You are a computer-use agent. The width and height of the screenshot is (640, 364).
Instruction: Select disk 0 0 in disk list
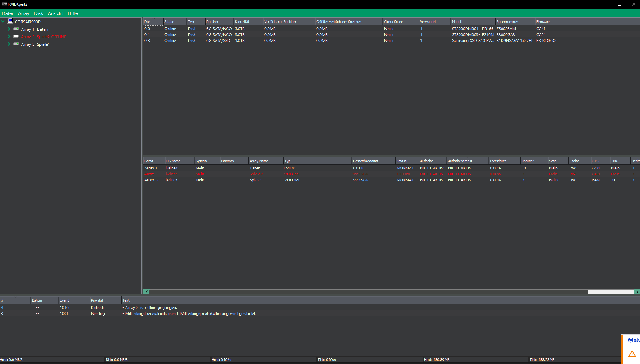pos(148,28)
